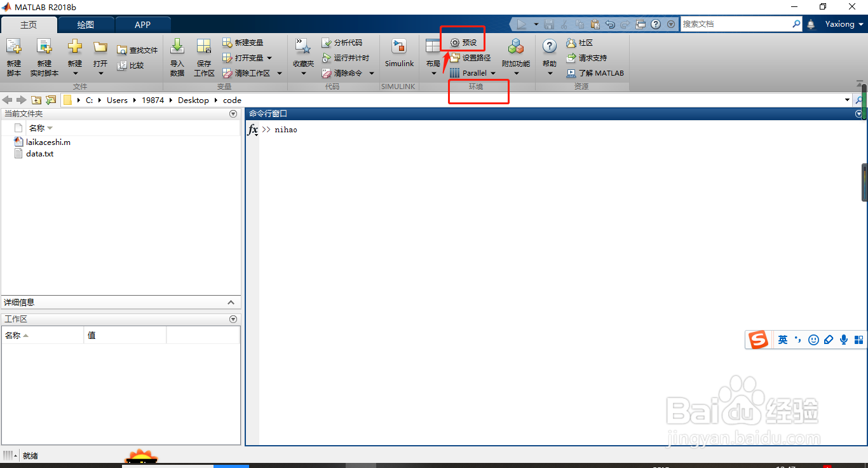
Task: Click Compare (比较) in File group
Action: 130,65
